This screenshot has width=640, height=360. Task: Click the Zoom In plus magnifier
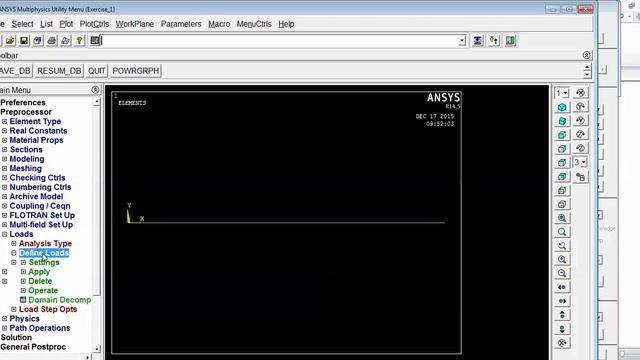pos(562,260)
